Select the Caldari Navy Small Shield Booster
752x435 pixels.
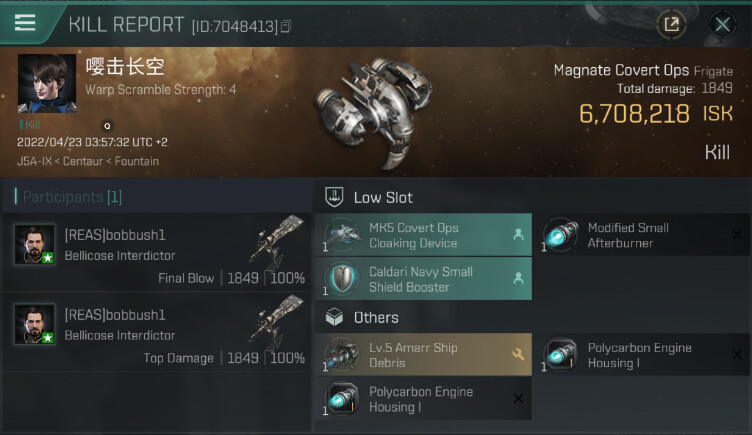click(x=424, y=279)
